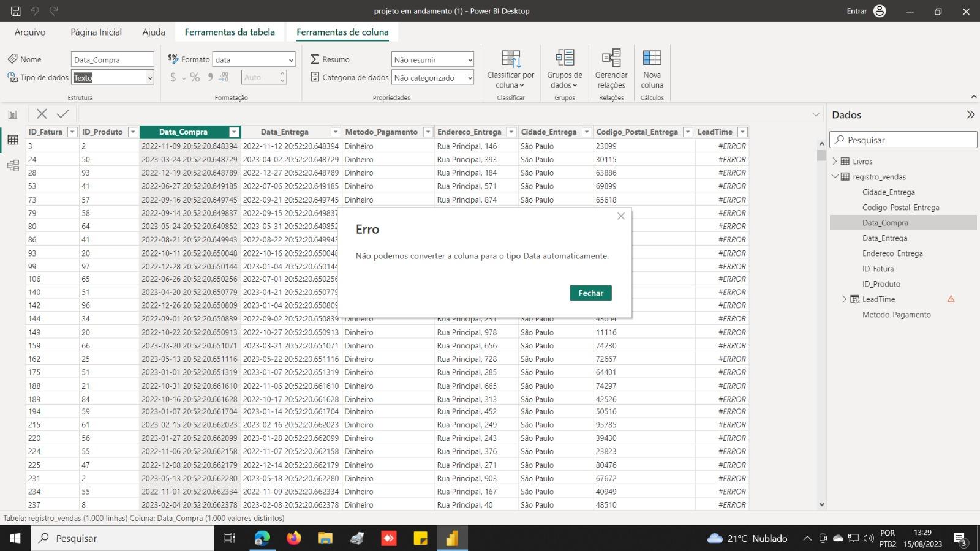The height and width of the screenshot is (551, 980).
Task: Click the Endereco_Entrega column header
Action: click(x=469, y=132)
